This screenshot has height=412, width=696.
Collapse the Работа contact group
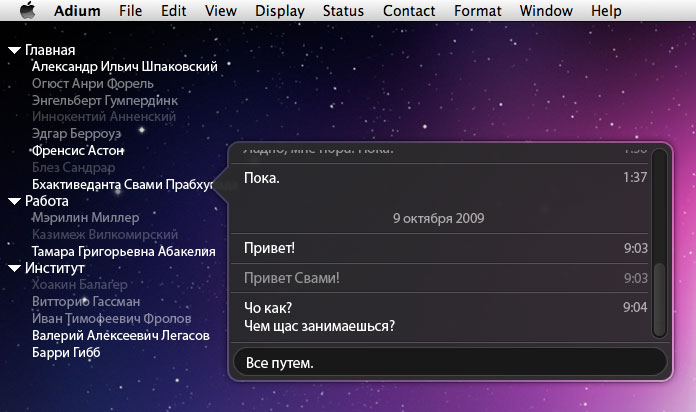(14, 201)
